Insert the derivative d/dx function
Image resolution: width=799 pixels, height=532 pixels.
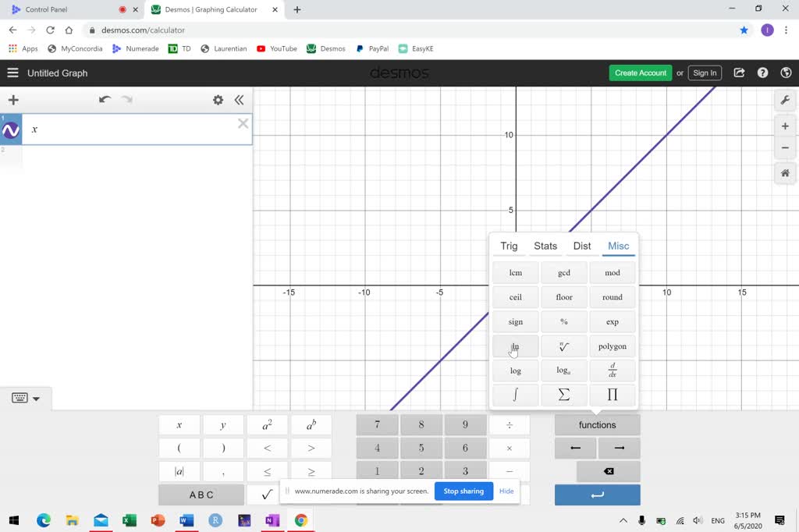(x=613, y=370)
